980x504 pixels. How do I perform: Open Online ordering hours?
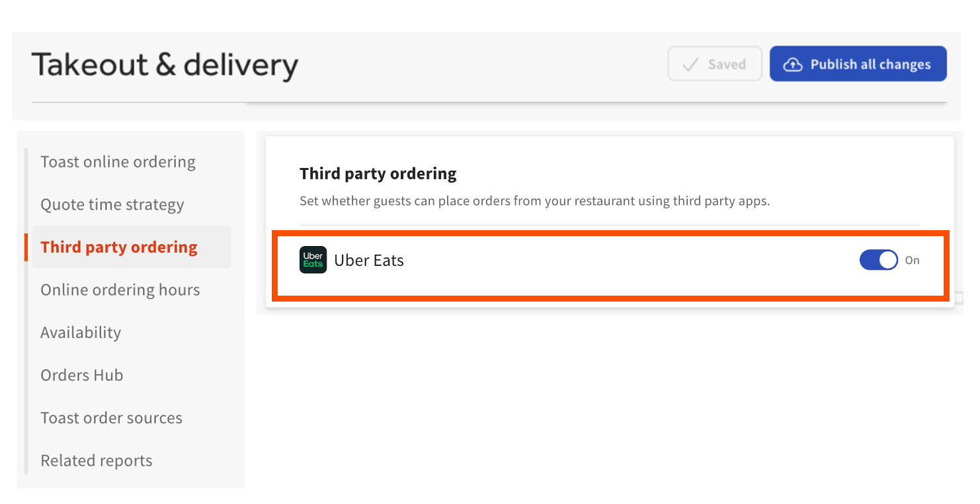[120, 290]
